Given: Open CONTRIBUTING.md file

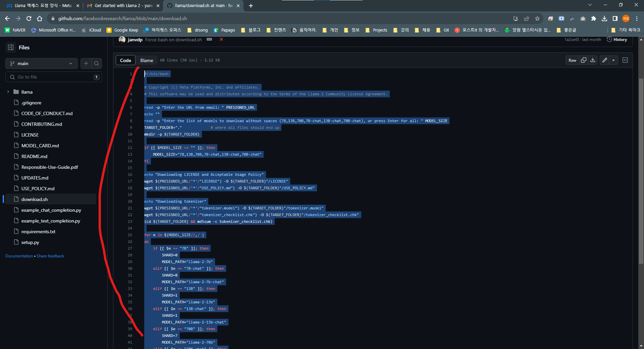Looking at the screenshot, I should [42, 124].
